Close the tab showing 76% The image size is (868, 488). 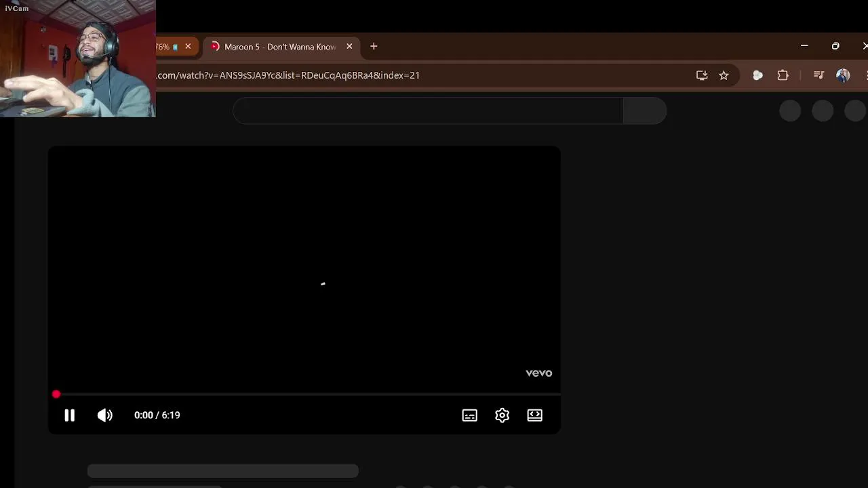point(188,47)
